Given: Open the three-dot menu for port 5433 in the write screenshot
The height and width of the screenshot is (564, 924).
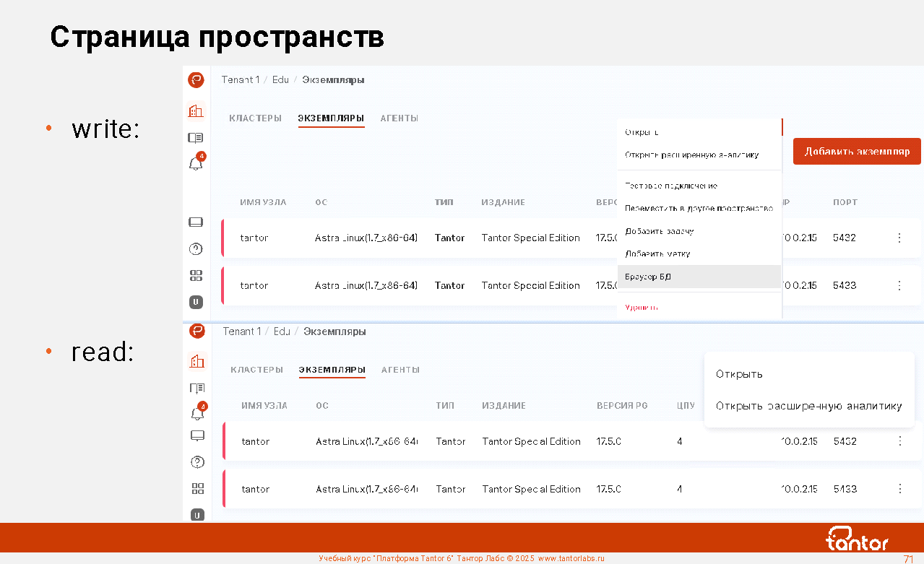Looking at the screenshot, I should pos(899,285).
